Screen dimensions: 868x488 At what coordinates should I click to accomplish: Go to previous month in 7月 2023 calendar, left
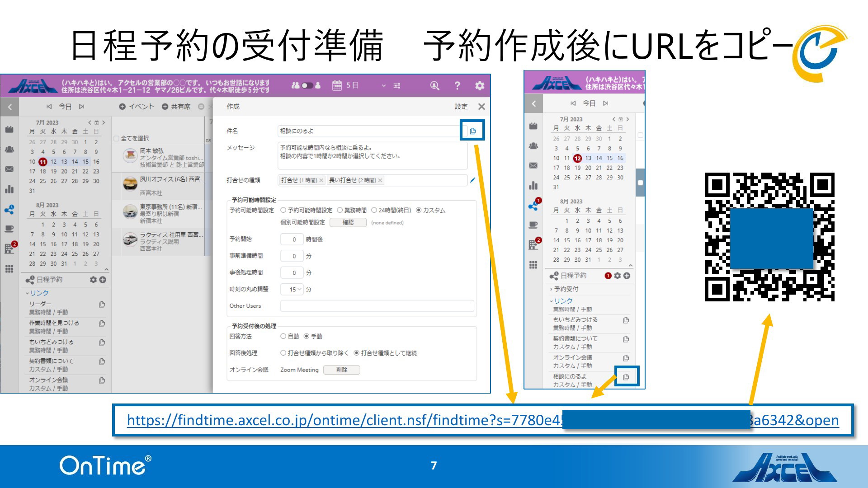coord(90,122)
